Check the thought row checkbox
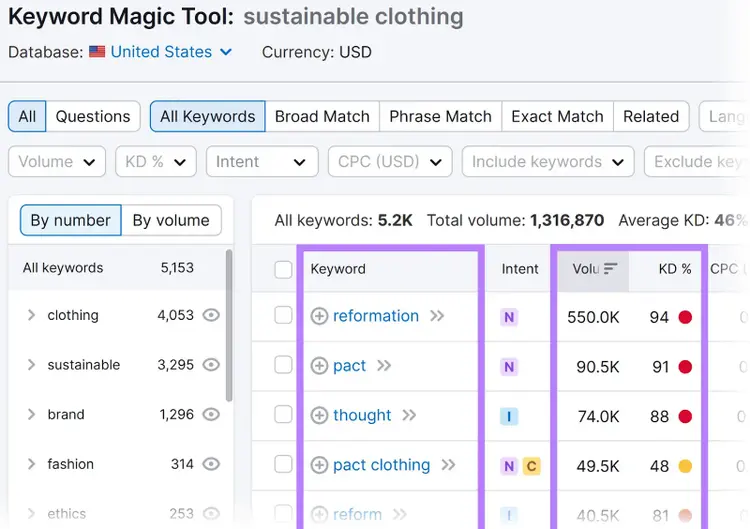Image resolution: width=750 pixels, height=529 pixels. point(283,414)
